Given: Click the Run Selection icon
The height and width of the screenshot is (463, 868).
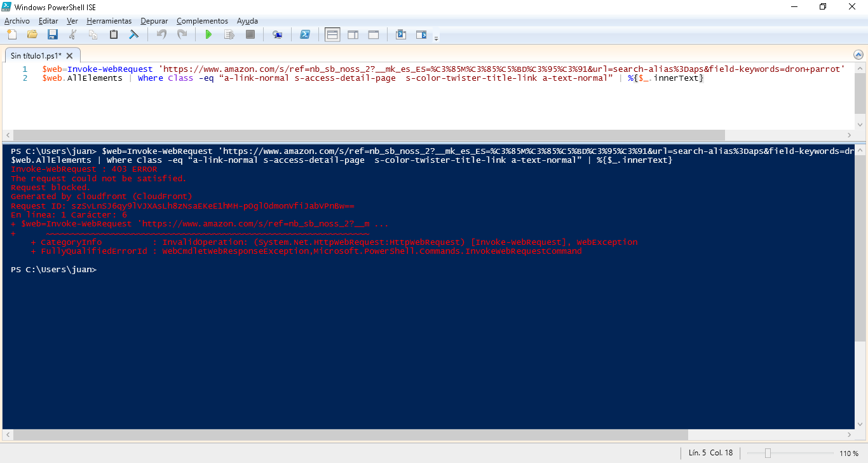Looking at the screenshot, I should click(229, 34).
